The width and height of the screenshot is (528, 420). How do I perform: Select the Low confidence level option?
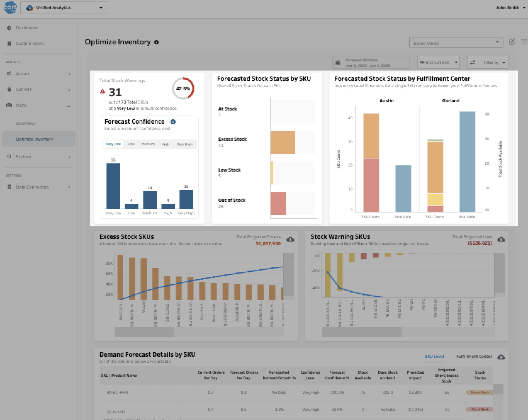click(131, 144)
